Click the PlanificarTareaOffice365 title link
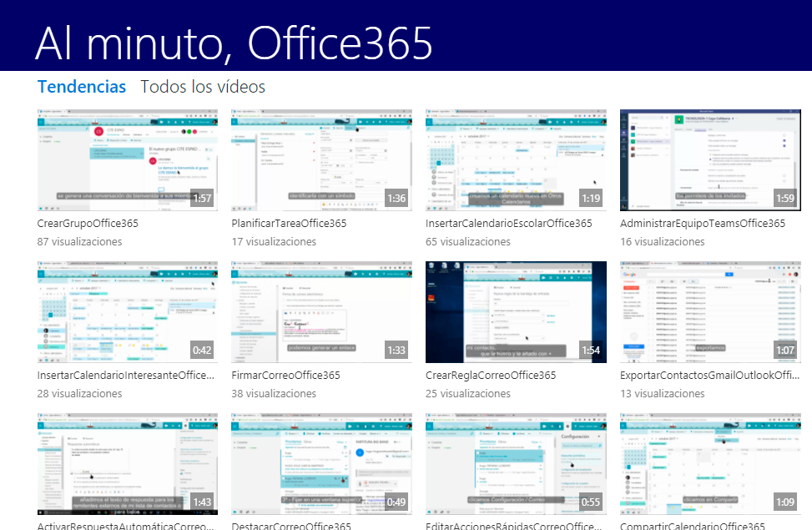812x530 pixels. point(289,224)
